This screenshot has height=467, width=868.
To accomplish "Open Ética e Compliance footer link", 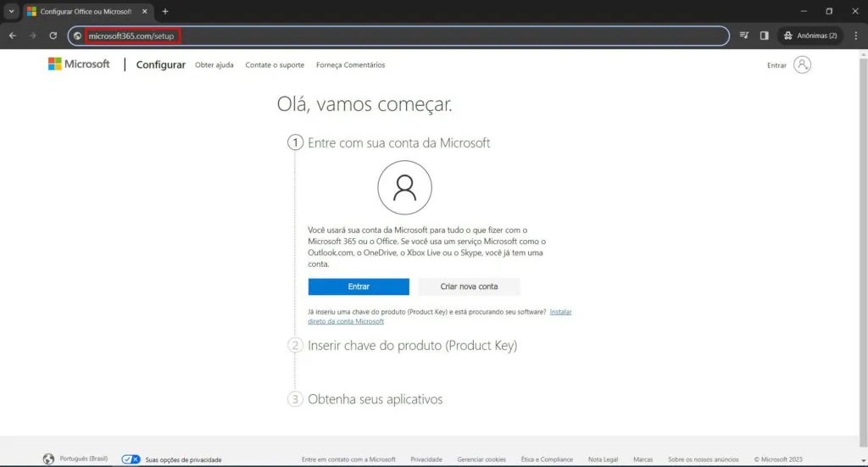I will tap(547, 459).
